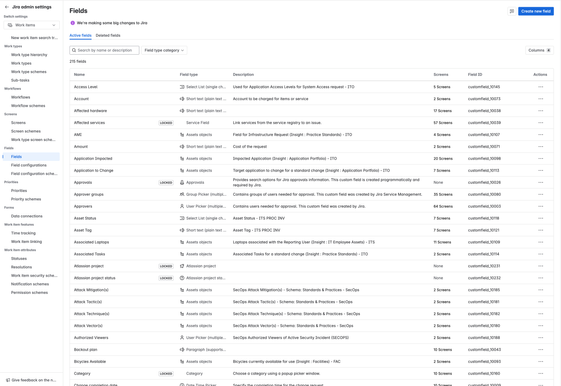Screen dimensions: 561x386
Task: Open Work types in sidebar
Action: [21, 63]
